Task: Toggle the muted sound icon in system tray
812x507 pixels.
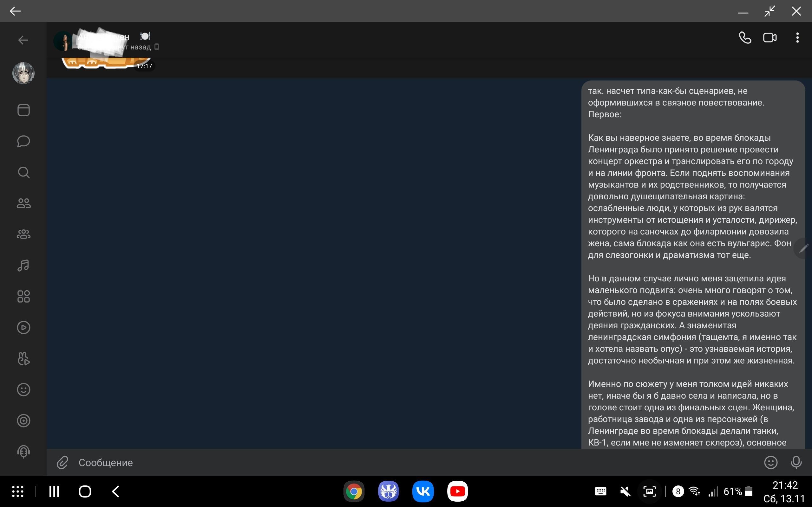Action: [625, 491]
